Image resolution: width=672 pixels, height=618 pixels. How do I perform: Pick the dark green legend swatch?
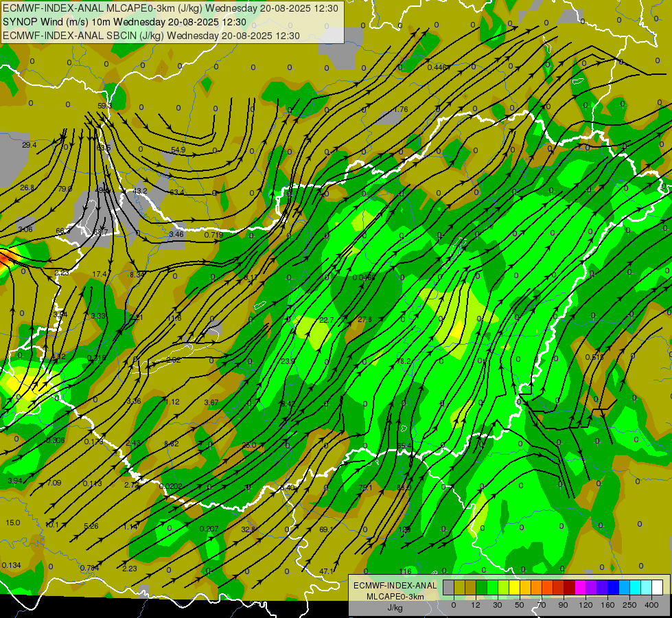click(x=481, y=588)
